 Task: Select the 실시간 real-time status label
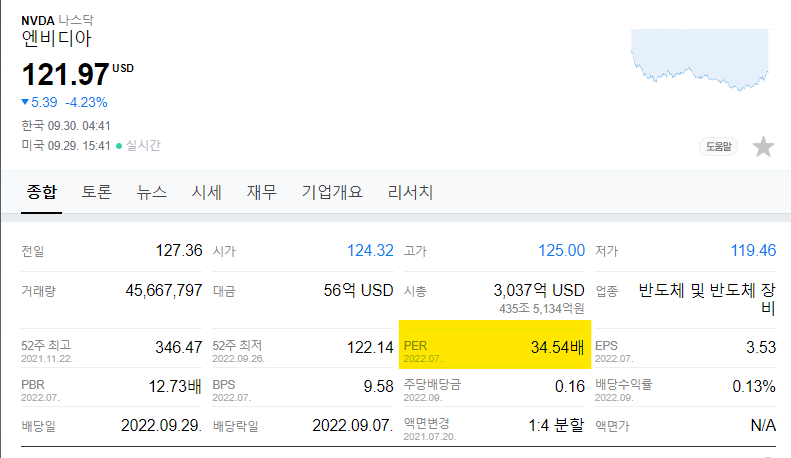(143, 145)
